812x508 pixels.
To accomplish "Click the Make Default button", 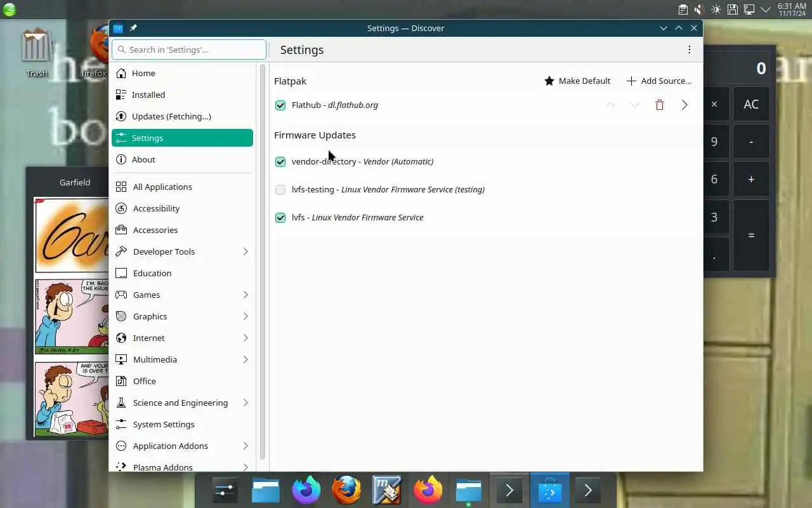I will (x=577, y=81).
